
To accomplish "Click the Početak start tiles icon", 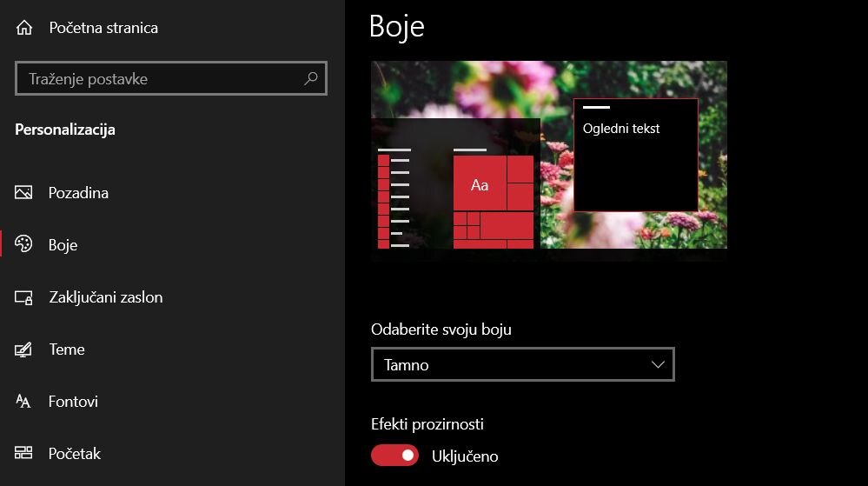I will point(23,454).
